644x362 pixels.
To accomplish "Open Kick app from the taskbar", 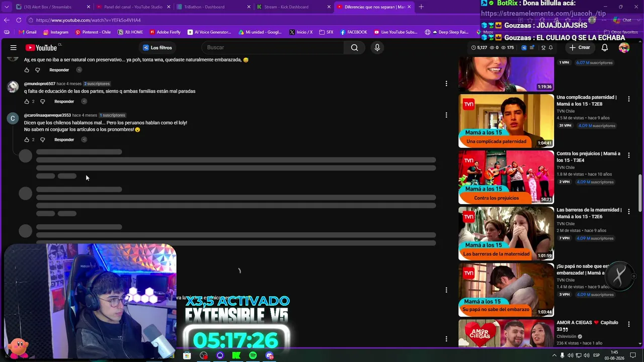I will (236, 355).
